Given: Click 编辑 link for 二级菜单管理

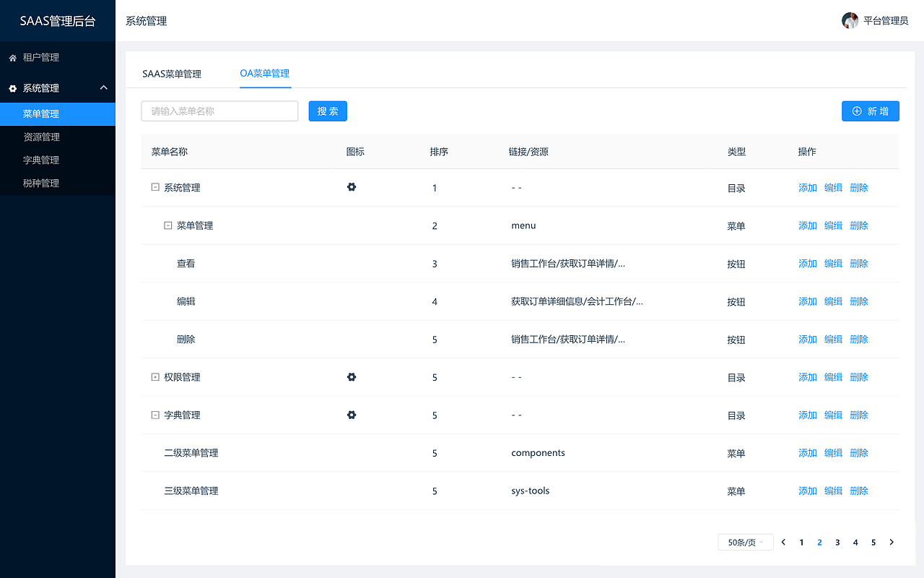Looking at the screenshot, I should 833,452.
